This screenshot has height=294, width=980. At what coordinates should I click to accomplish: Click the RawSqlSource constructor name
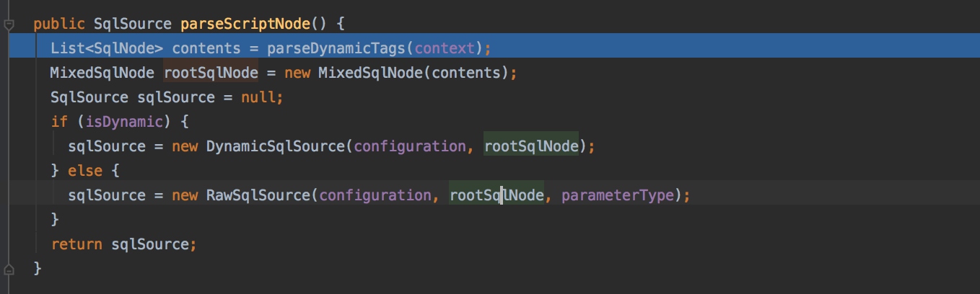260,195
